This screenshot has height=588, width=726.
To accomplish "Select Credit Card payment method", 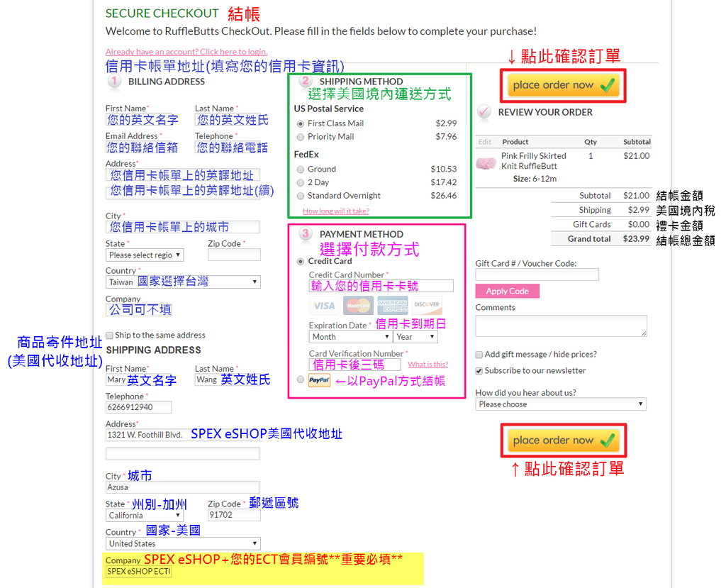I will [x=301, y=262].
